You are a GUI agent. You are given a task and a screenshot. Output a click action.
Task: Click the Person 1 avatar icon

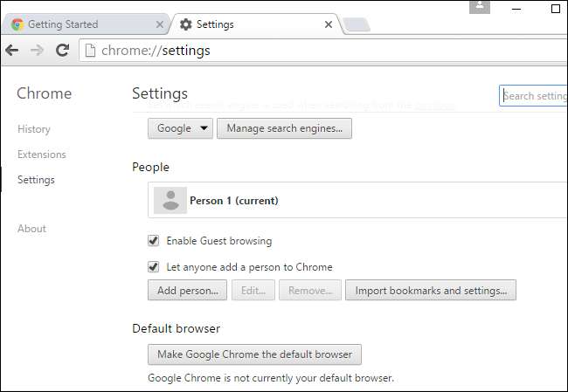pos(170,201)
